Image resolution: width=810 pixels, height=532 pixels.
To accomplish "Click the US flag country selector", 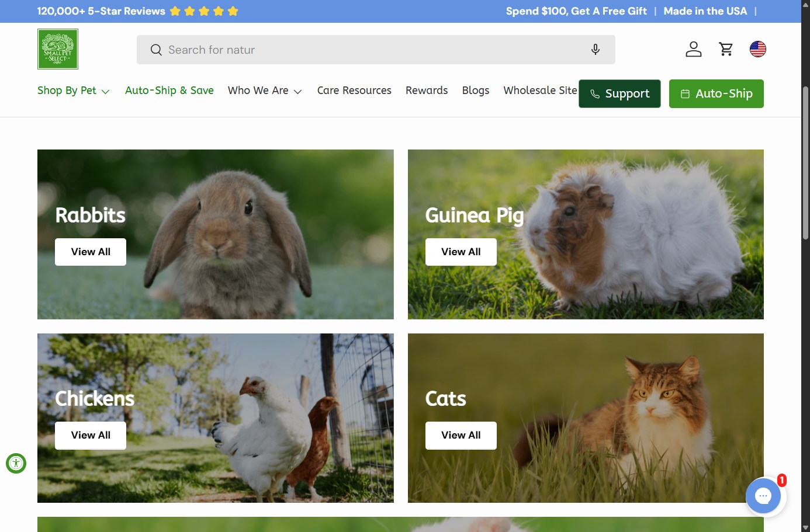I will pyautogui.click(x=757, y=49).
